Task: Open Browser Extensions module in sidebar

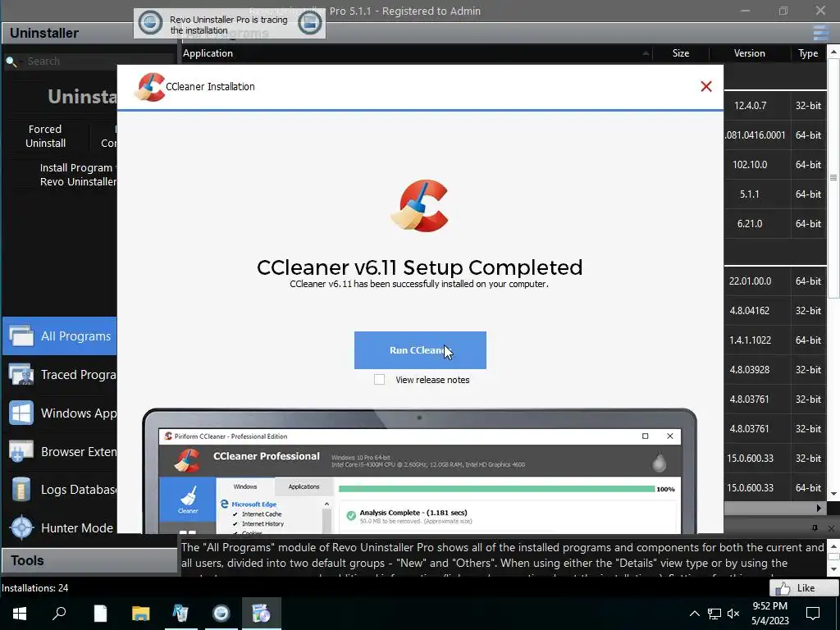Action: point(59,452)
